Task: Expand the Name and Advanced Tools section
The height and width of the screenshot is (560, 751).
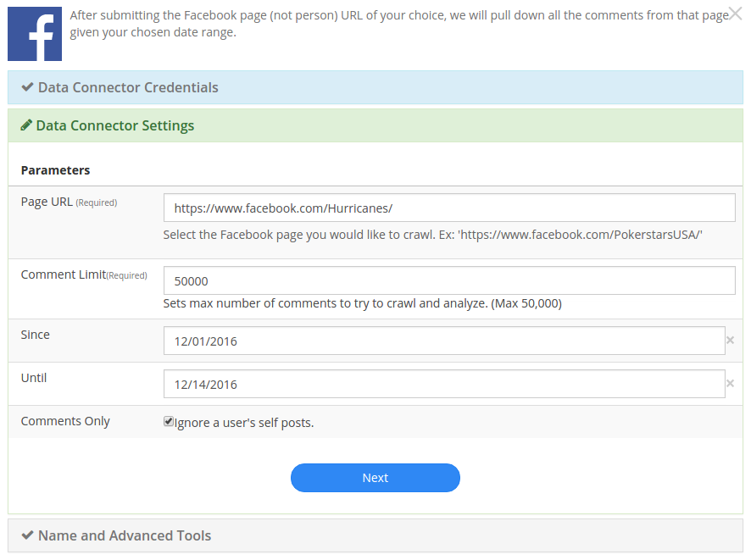Action: point(375,535)
